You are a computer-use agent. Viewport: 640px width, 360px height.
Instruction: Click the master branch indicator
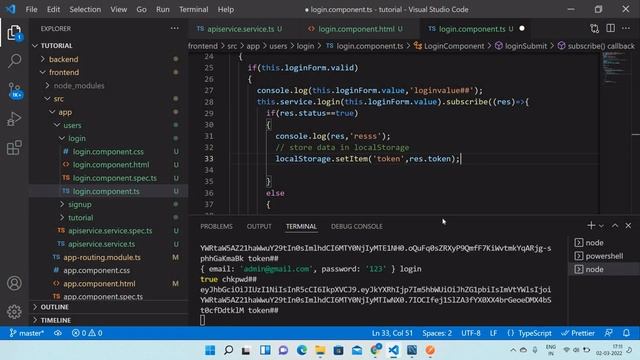coord(27,333)
